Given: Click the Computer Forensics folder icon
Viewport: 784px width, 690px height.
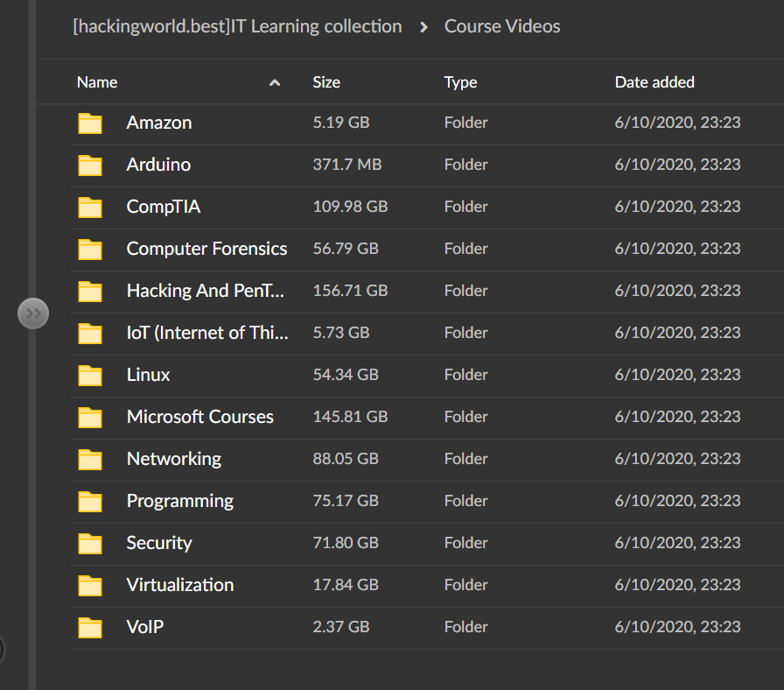Looking at the screenshot, I should tap(90, 250).
